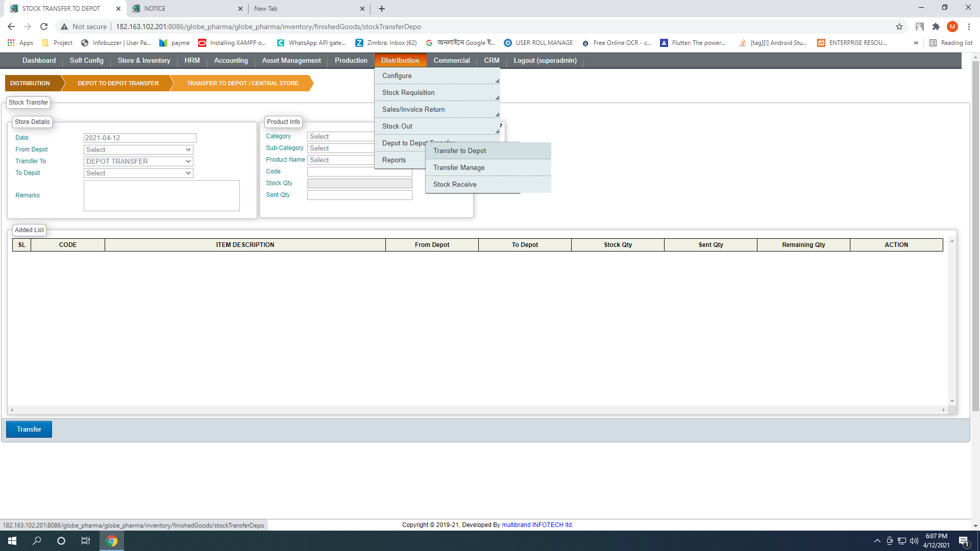
Task: Click the Windows taskbar search icon
Action: tap(37, 541)
